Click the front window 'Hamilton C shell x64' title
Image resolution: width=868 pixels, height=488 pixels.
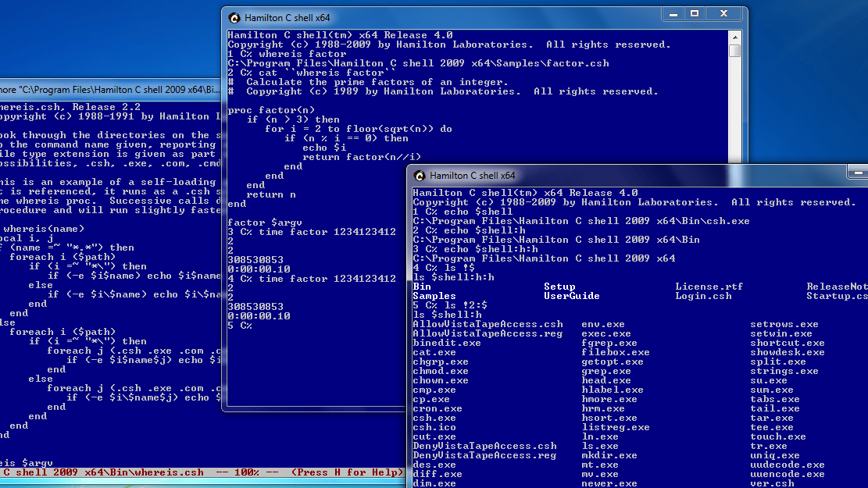click(x=472, y=176)
